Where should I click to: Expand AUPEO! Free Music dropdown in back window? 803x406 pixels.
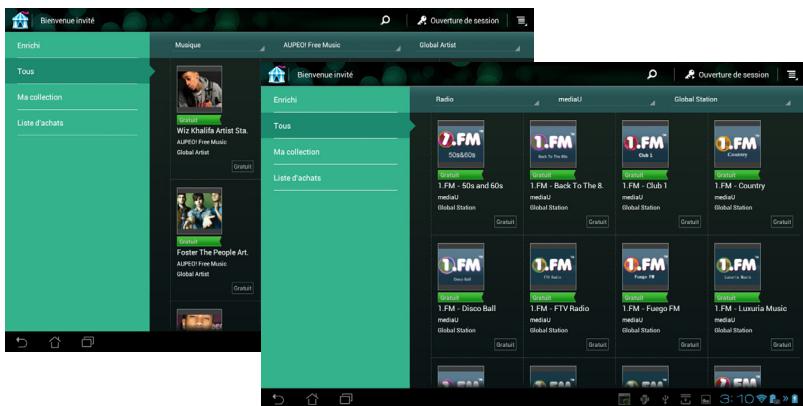(340, 45)
